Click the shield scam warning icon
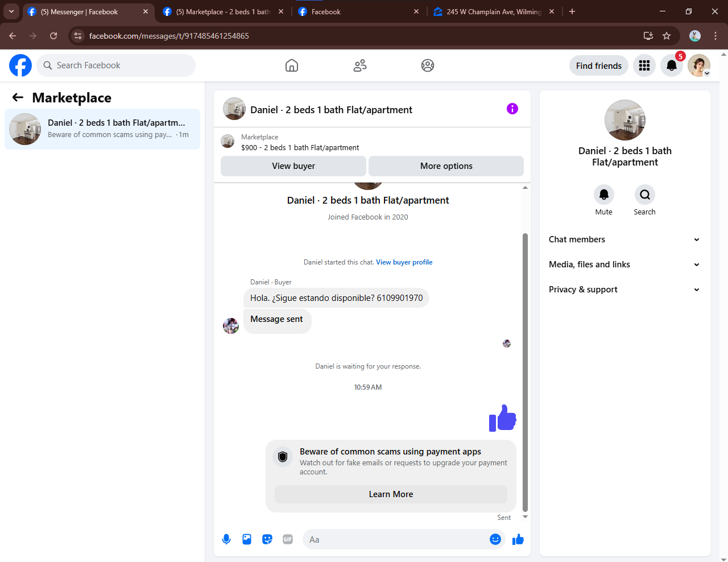Image resolution: width=728 pixels, height=562 pixels. [x=283, y=457]
